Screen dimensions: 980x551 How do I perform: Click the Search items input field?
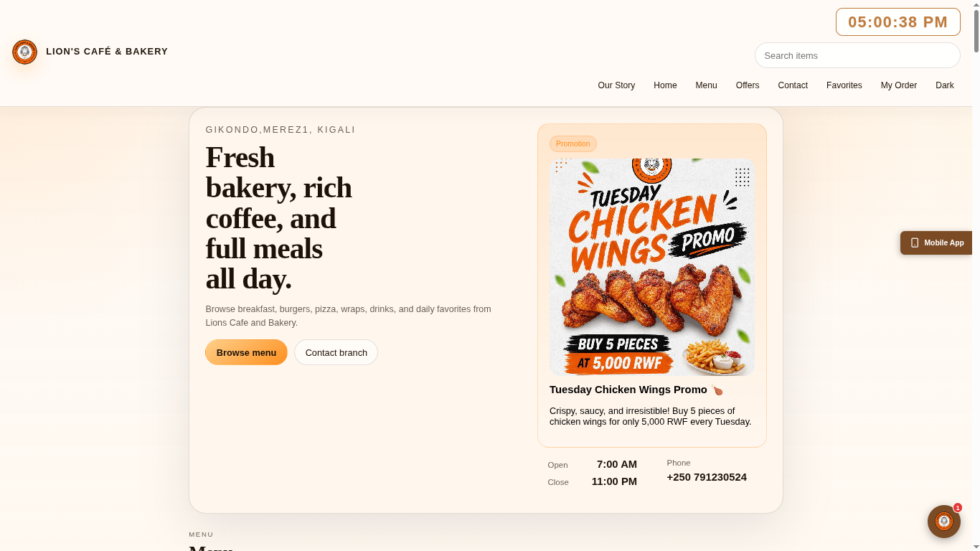click(x=857, y=55)
